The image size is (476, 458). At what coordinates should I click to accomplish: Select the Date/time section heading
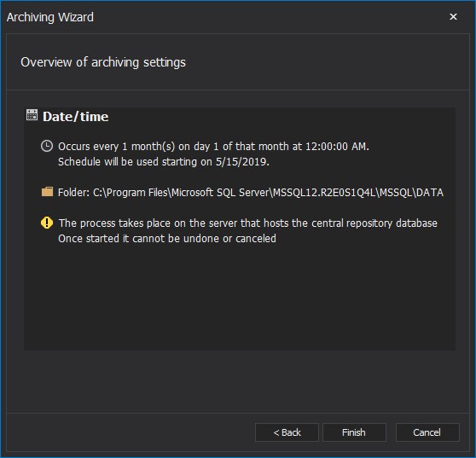pos(76,117)
